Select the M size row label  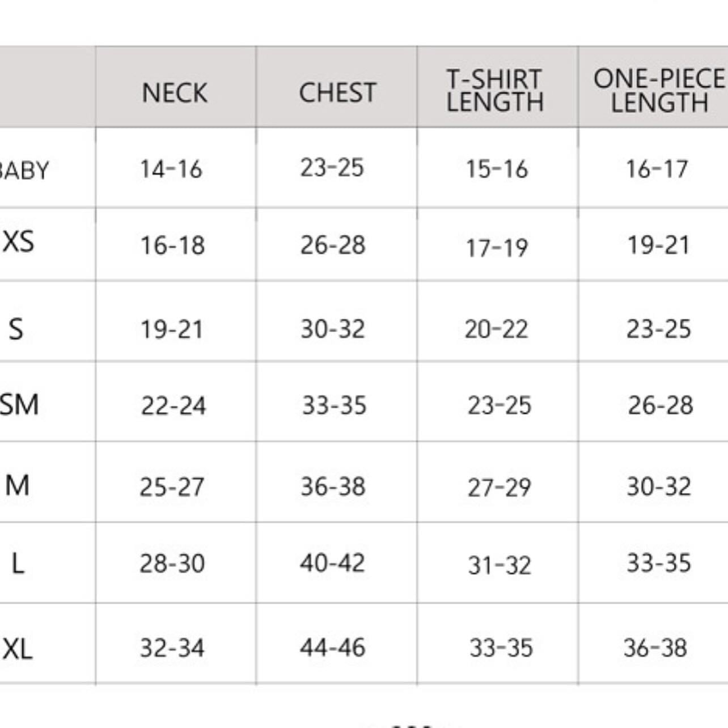(17, 486)
